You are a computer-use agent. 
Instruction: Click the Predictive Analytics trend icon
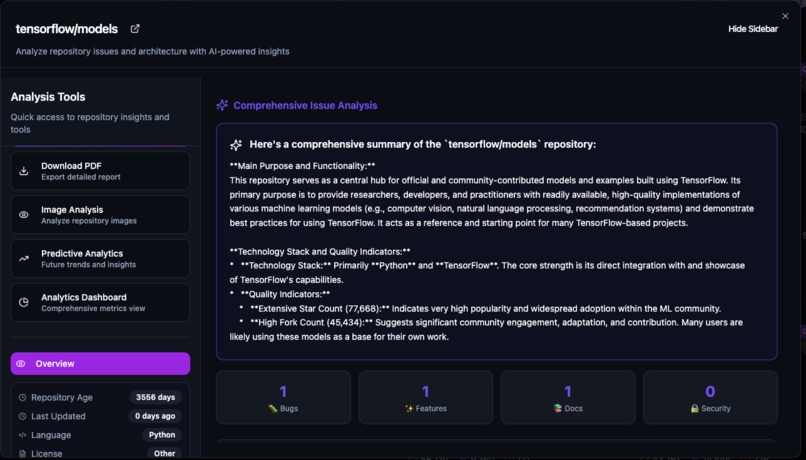24,259
